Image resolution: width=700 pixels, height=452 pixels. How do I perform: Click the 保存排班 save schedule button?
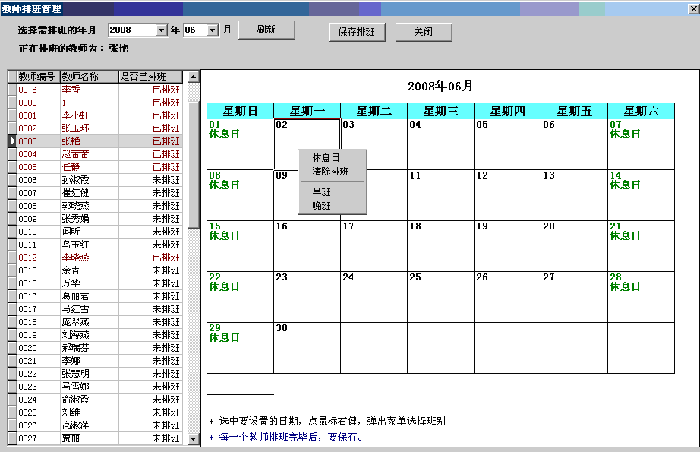pyautogui.click(x=357, y=32)
